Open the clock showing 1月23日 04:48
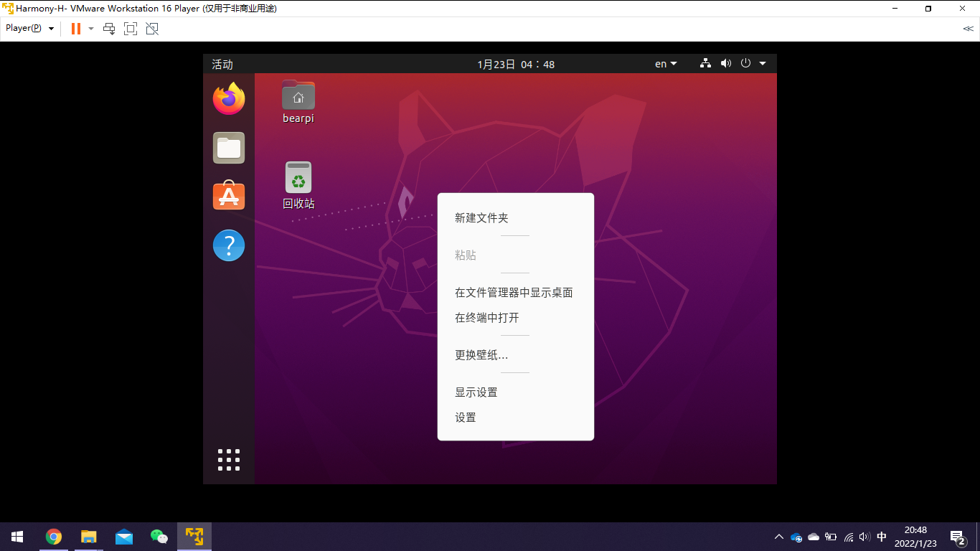The height and width of the screenshot is (551, 980). click(x=516, y=64)
